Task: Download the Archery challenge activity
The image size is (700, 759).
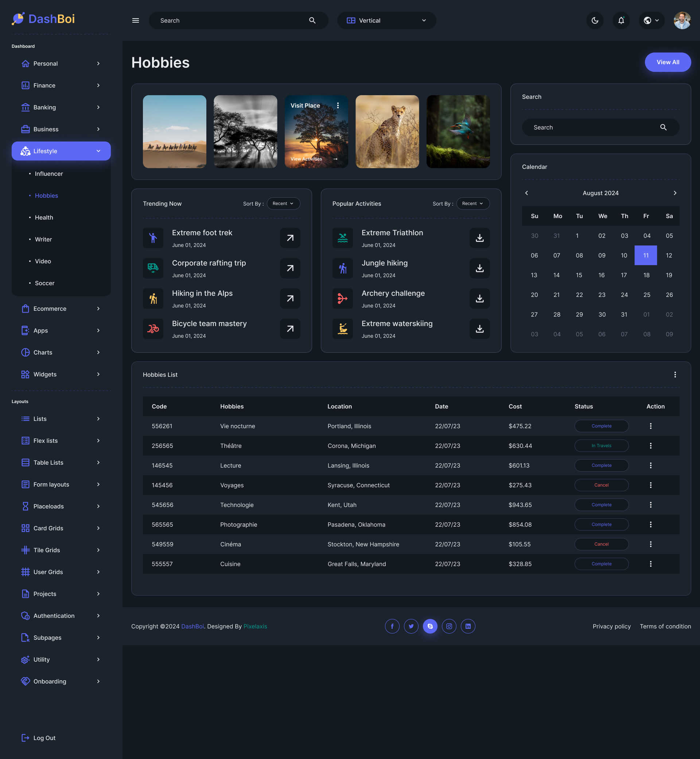Action: tap(479, 299)
